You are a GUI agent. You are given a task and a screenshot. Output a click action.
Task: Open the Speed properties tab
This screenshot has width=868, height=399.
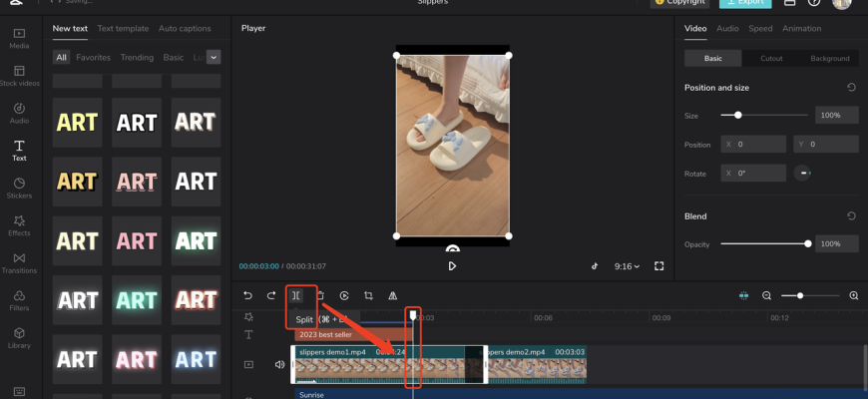point(760,28)
